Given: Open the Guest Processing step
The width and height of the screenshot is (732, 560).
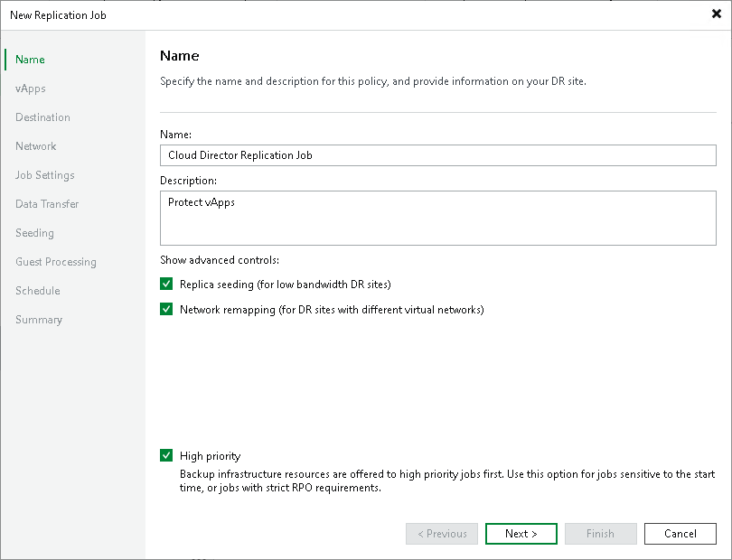Looking at the screenshot, I should (x=55, y=262).
